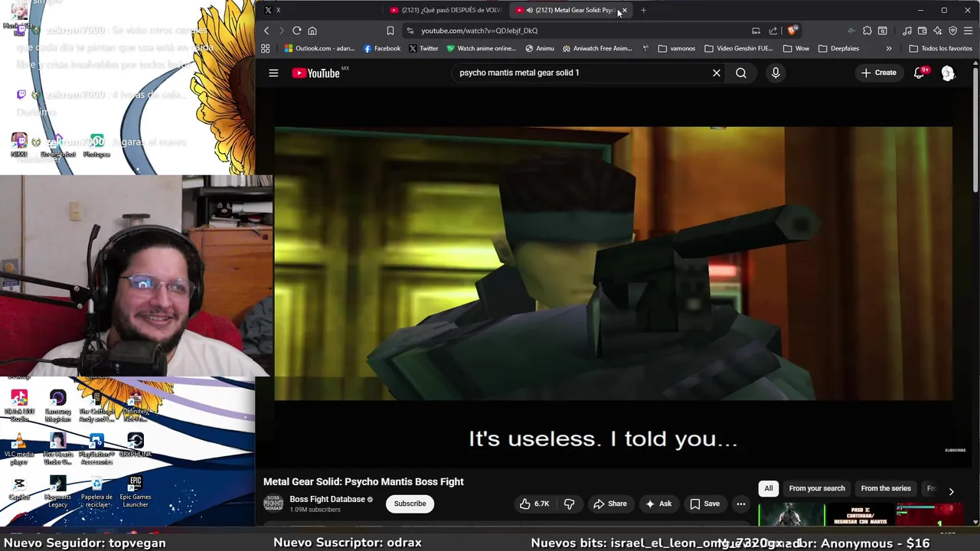Subscribe to Boss Fight Database

click(410, 504)
